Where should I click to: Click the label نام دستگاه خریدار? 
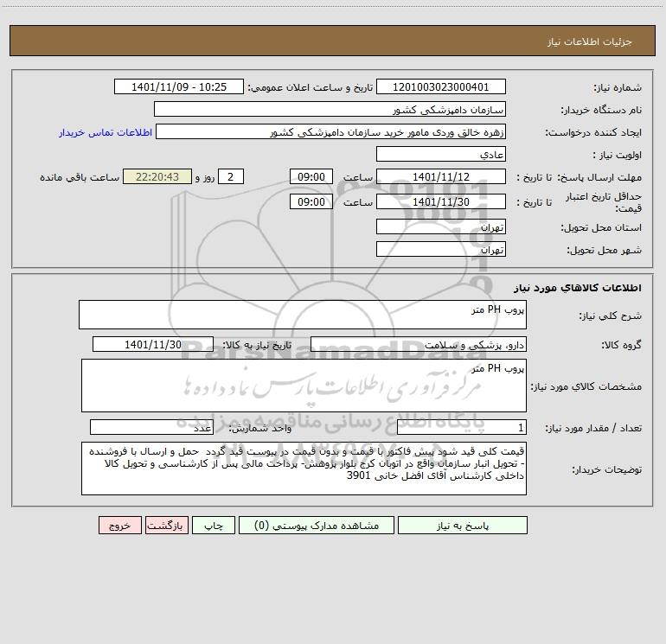601,111
